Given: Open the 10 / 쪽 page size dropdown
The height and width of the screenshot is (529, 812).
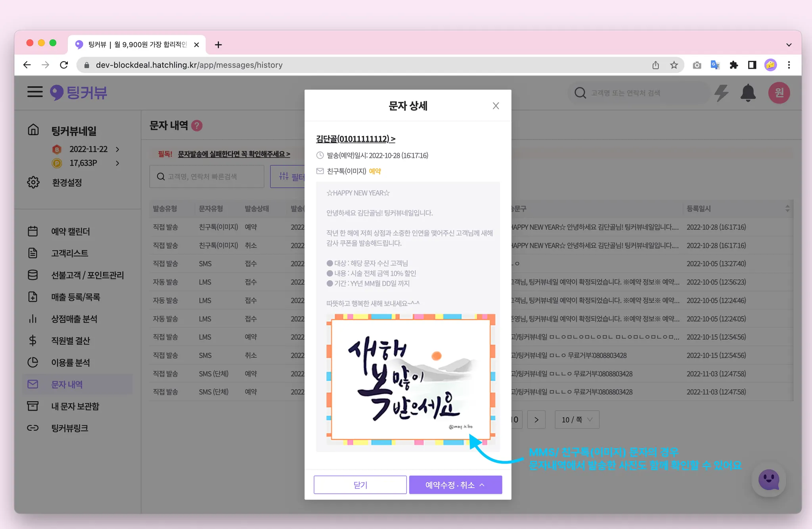Looking at the screenshot, I should coord(576,419).
